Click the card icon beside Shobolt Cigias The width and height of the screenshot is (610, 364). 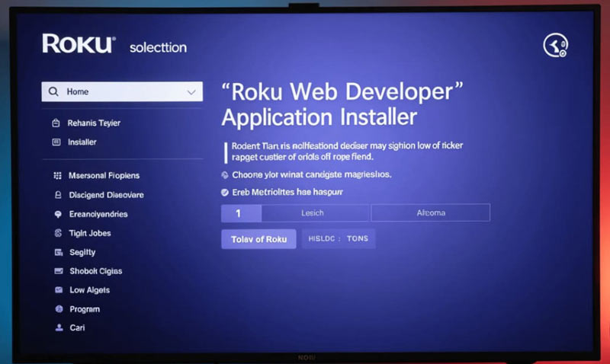click(x=59, y=271)
